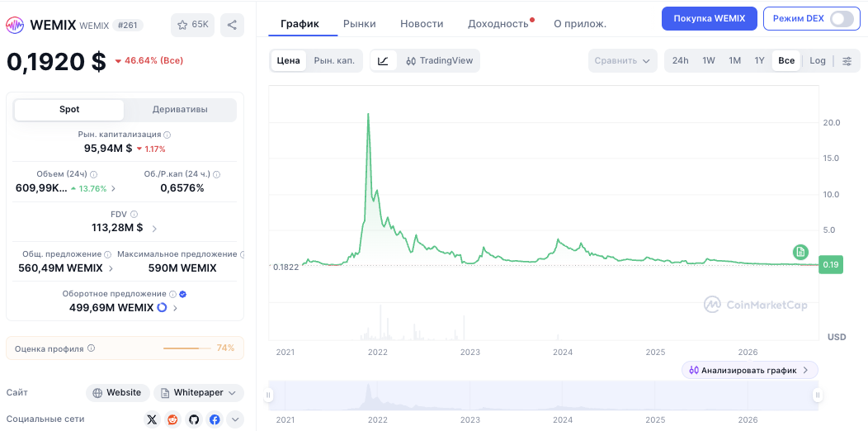This screenshot has width=868, height=431.
Task: Select Цена chart mode
Action: (289, 61)
